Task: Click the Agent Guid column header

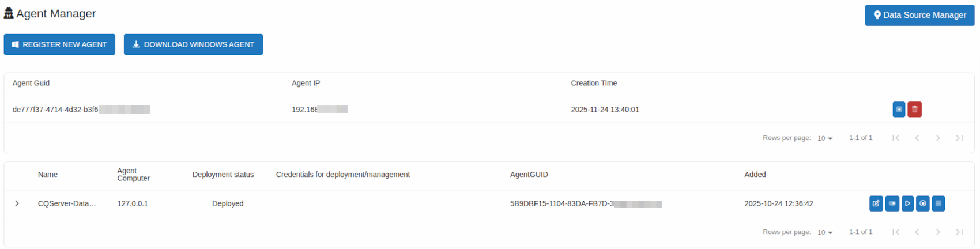Action: pos(31,83)
